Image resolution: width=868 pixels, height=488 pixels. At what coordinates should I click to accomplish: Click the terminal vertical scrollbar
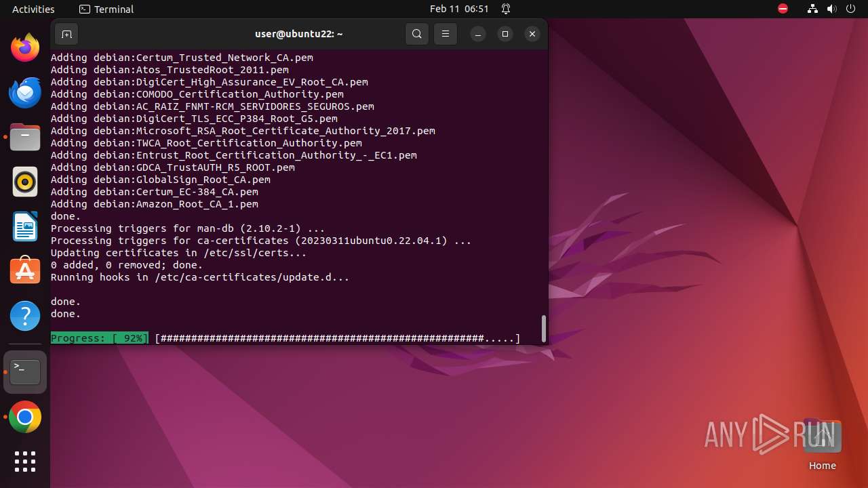pos(543,329)
